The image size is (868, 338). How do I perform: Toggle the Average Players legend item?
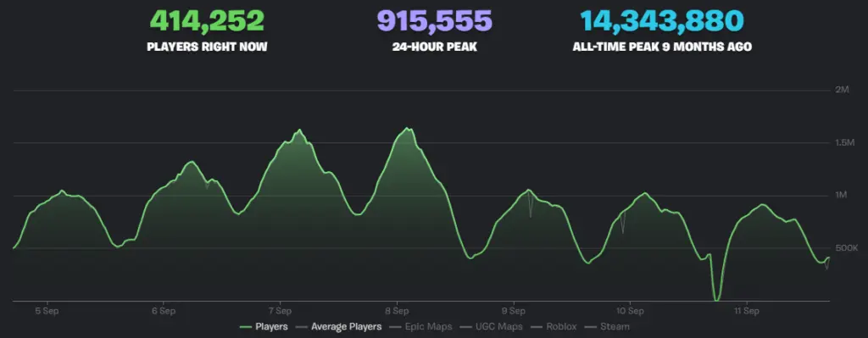339,326
